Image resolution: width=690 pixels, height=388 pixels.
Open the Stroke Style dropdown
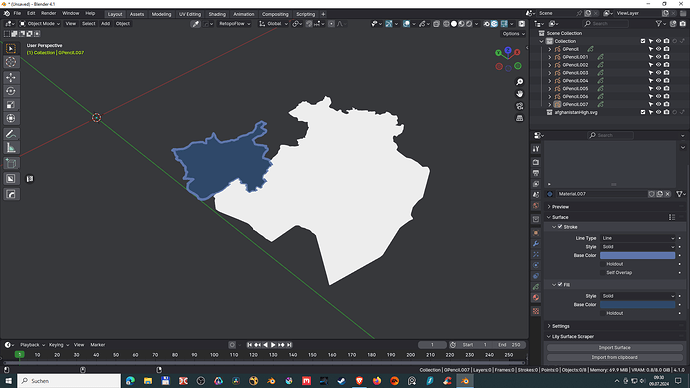click(638, 247)
